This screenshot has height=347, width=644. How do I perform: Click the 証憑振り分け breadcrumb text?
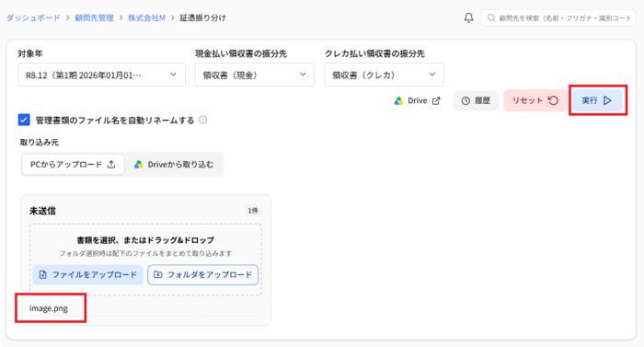click(203, 17)
